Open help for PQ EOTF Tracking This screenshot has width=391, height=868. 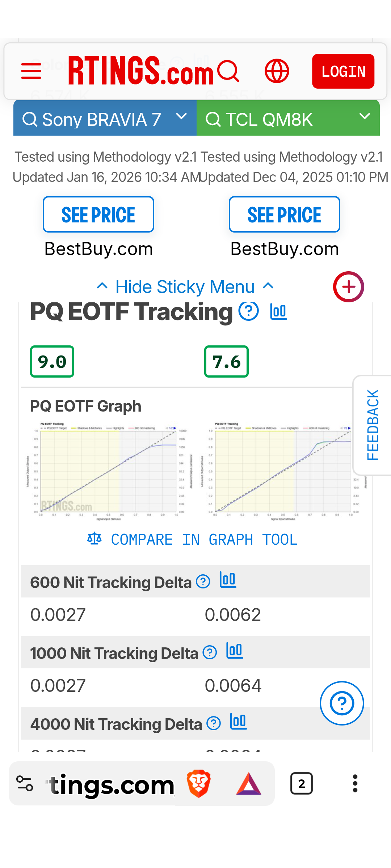pyautogui.click(x=249, y=311)
